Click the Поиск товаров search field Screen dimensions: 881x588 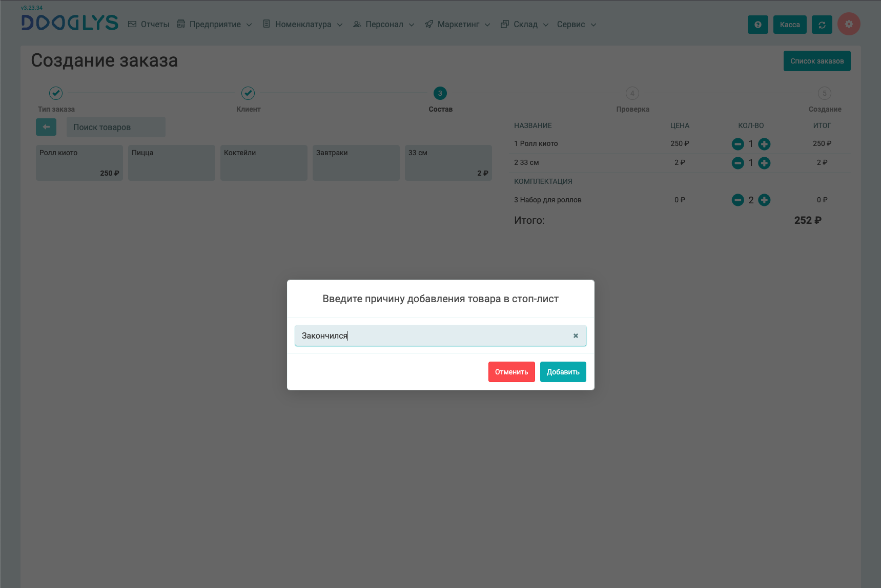tap(116, 127)
